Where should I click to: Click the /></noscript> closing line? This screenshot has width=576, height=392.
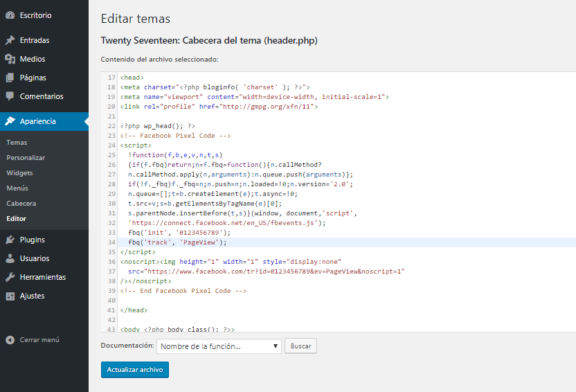146,281
